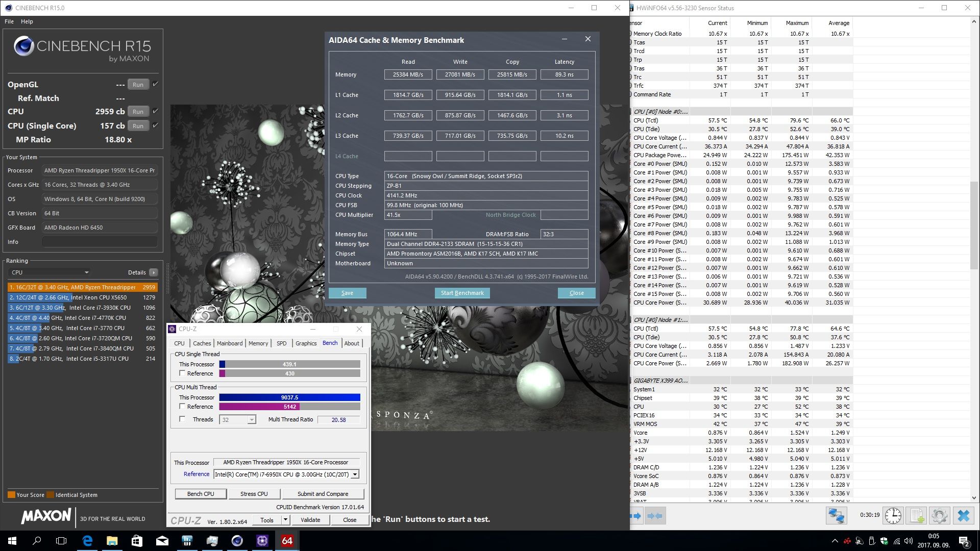Image resolution: width=980 pixels, height=551 pixels.
Task: Run the OpenGL test in Cinebench
Action: pos(138,85)
